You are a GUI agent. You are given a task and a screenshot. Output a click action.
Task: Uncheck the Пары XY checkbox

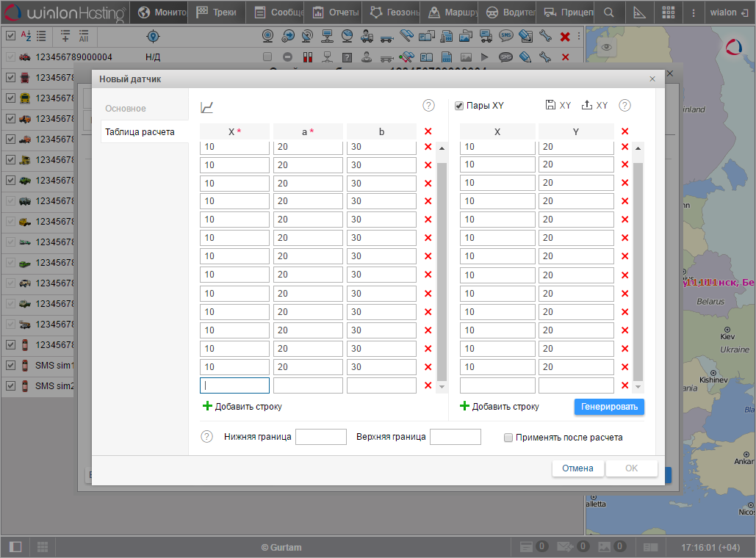[x=459, y=106]
